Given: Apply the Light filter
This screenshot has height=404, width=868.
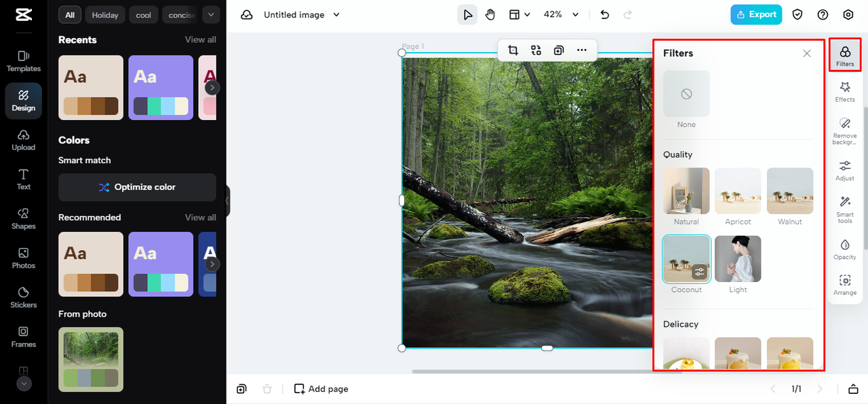Looking at the screenshot, I should (738, 259).
